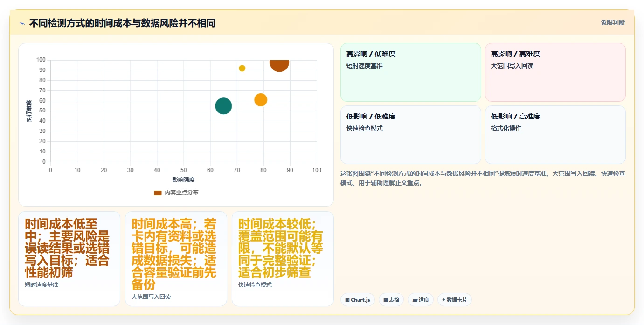Click 大范围写入回读 in the pink quadrant

coord(512,66)
